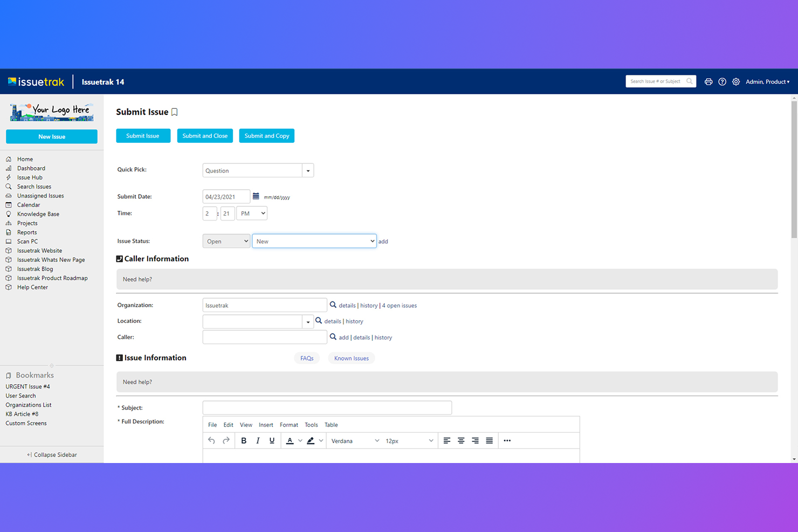This screenshot has width=798, height=532.
Task: Click the more options ellipsis in editor
Action: pyautogui.click(x=507, y=441)
